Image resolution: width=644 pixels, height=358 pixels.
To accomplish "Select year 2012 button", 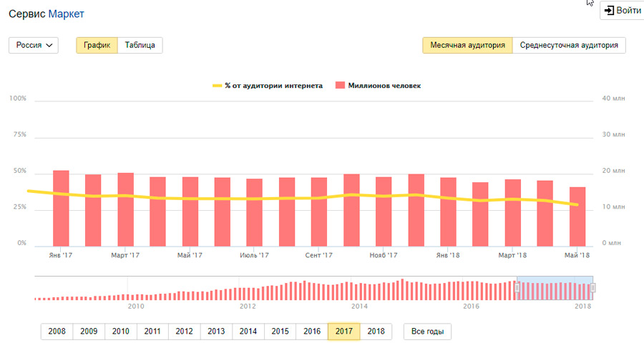I will point(184,332).
